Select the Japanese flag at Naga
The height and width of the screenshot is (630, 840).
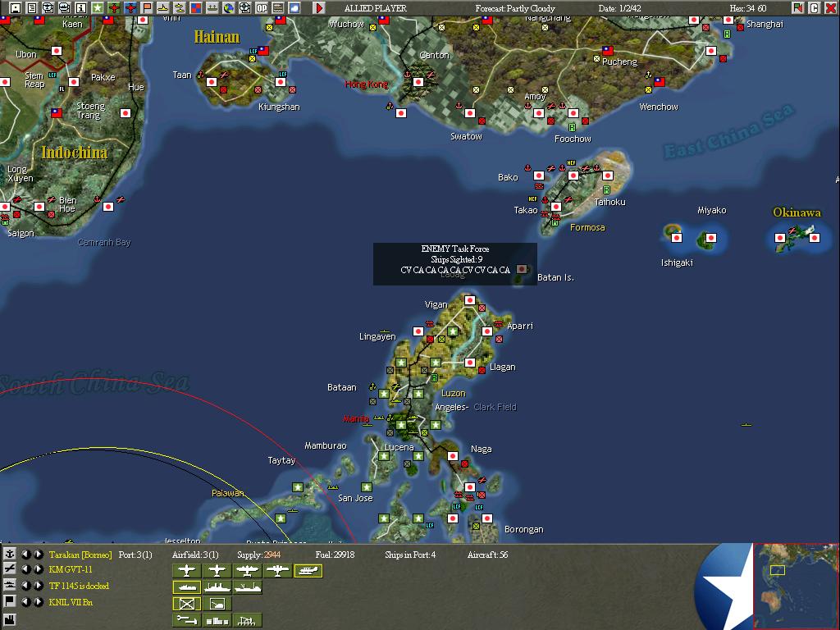tap(453, 456)
